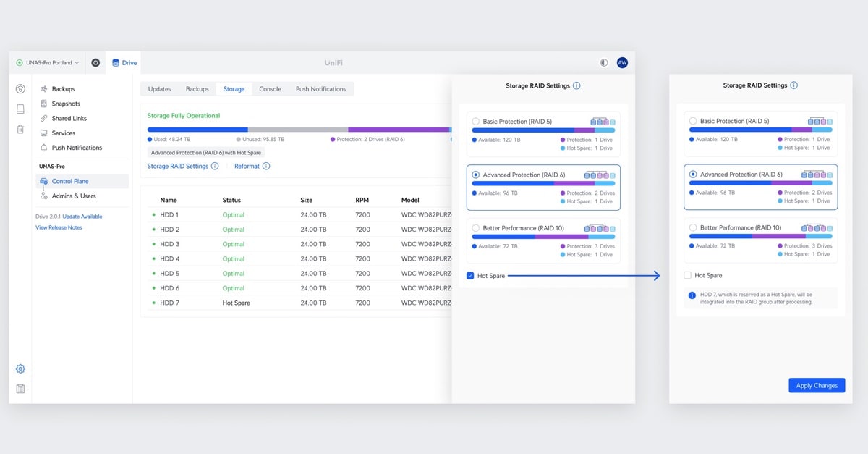Click the clipboard icon at bottom-left
The width and height of the screenshot is (868, 454).
(x=20, y=389)
